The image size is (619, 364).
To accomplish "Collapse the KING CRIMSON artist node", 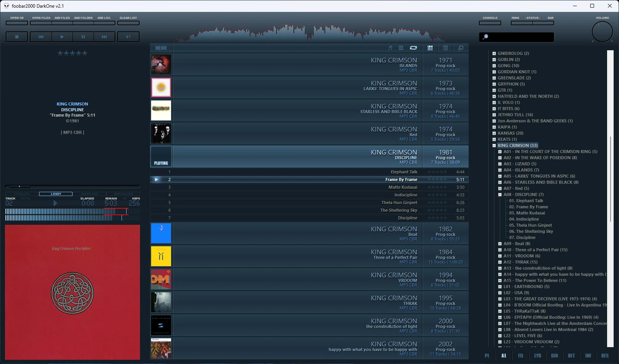I will 494,145.
